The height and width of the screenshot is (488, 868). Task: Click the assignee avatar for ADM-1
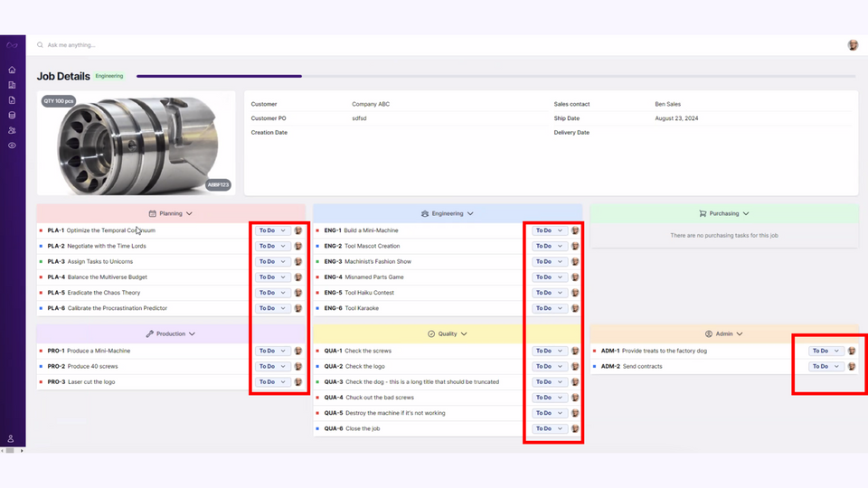coord(852,351)
